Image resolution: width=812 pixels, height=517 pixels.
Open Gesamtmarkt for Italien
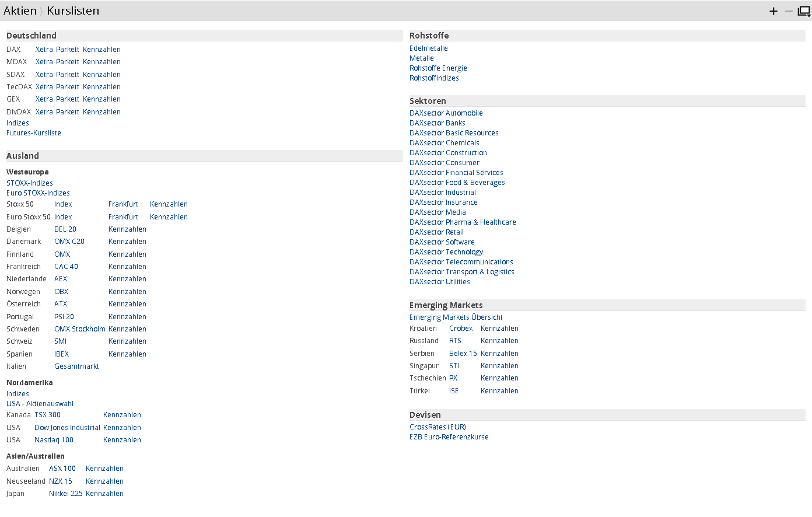click(x=76, y=366)
